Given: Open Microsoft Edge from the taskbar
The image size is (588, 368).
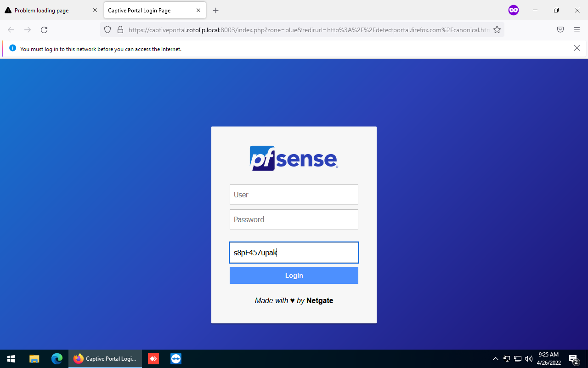Looking at the screenshot, I should coord(57,358).
